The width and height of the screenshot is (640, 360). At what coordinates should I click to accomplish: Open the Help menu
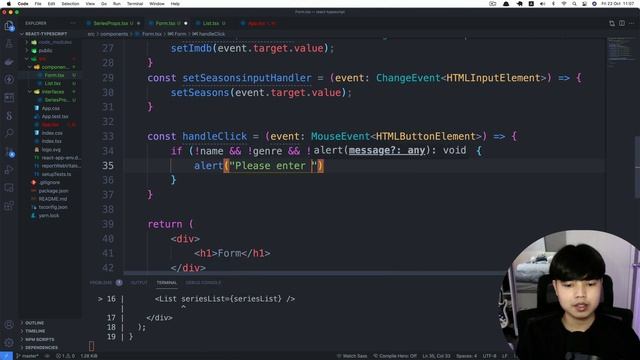coord(175,4)
